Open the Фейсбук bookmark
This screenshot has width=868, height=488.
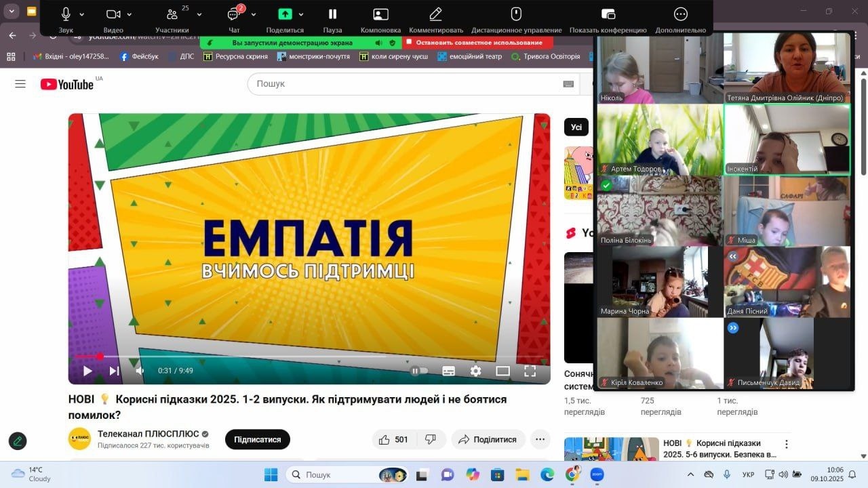click(x=140, y=56)
